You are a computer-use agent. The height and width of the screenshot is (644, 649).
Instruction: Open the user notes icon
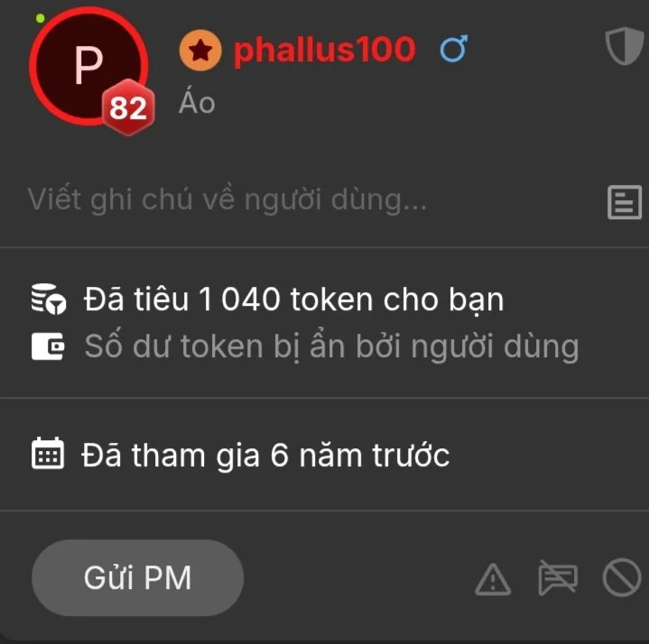point(625,202)
